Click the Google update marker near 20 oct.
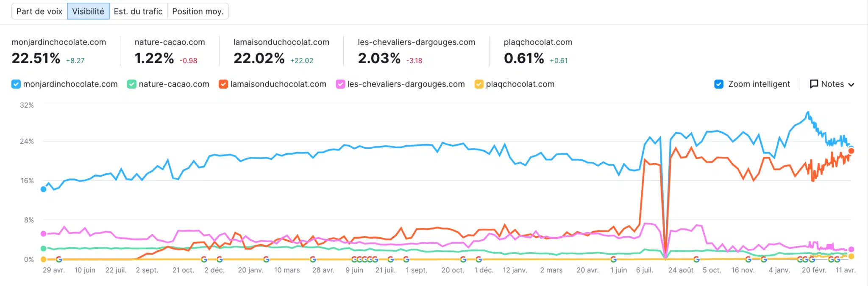Screen dimensions: 868x286 [x=463, y=259]
